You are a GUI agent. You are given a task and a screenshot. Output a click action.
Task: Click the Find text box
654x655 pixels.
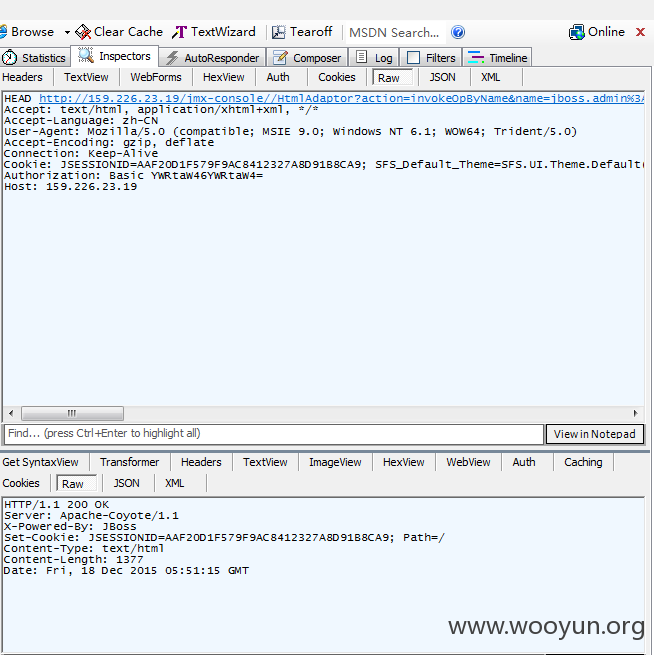coord(274,434)
